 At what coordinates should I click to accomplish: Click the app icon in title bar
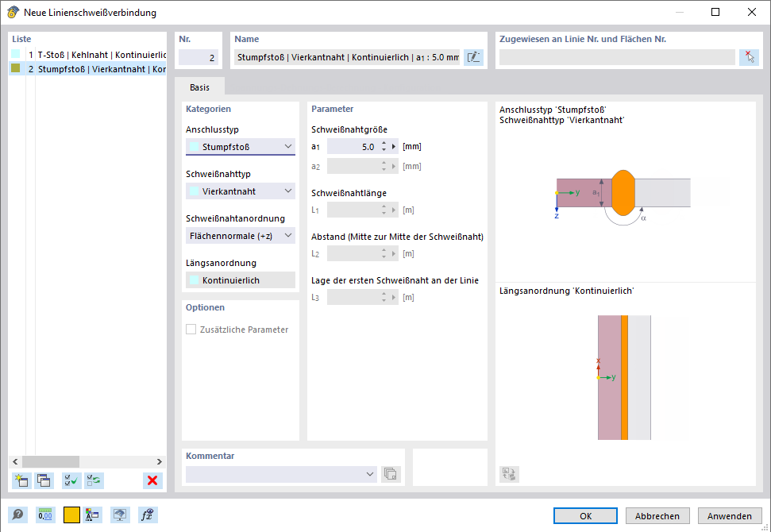pos(13,12)
